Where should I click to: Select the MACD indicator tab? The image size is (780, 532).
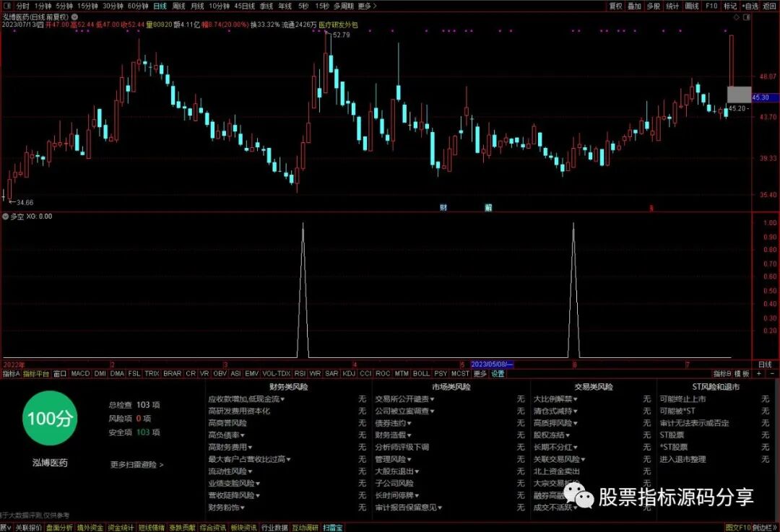pyautogui.click(x=80, y=373)
